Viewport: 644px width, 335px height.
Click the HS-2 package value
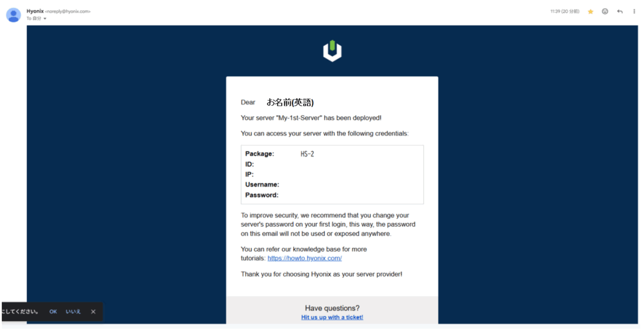307,154
